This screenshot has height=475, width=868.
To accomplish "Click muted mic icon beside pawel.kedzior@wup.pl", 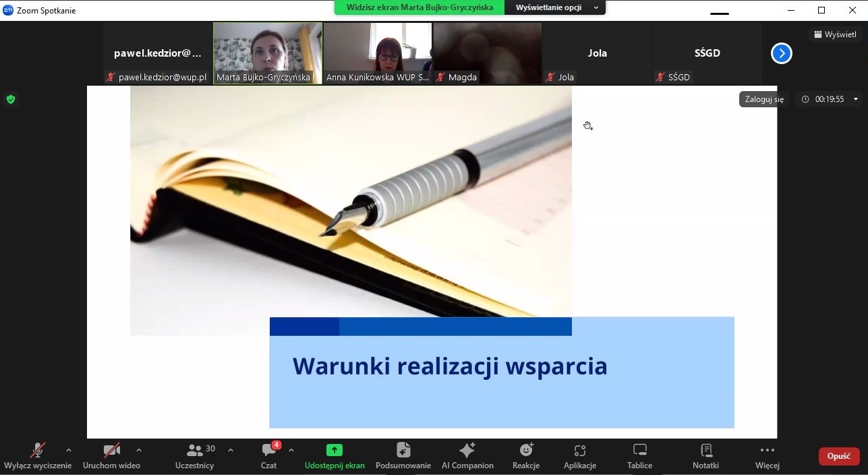I will [111, 77].
